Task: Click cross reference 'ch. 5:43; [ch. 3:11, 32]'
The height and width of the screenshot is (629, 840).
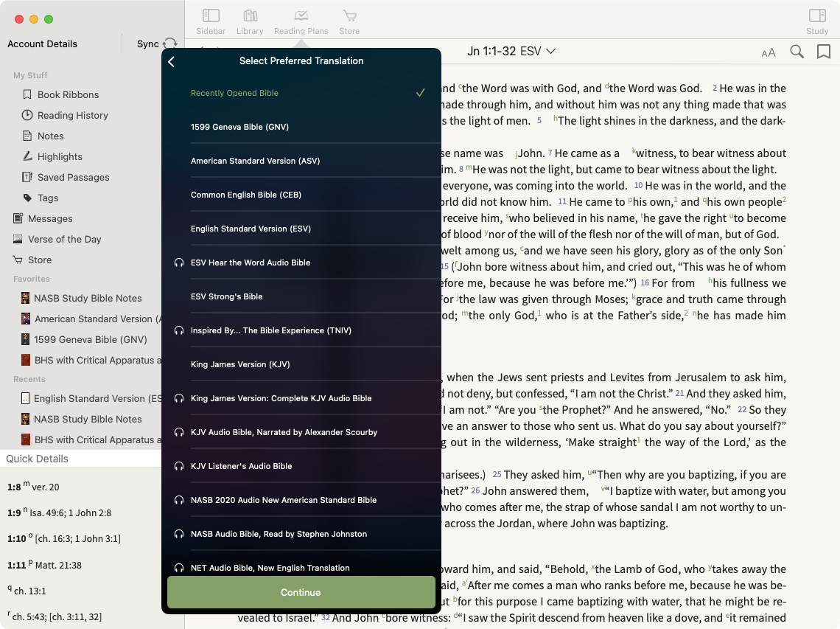Action: click(x=57, y=617)
